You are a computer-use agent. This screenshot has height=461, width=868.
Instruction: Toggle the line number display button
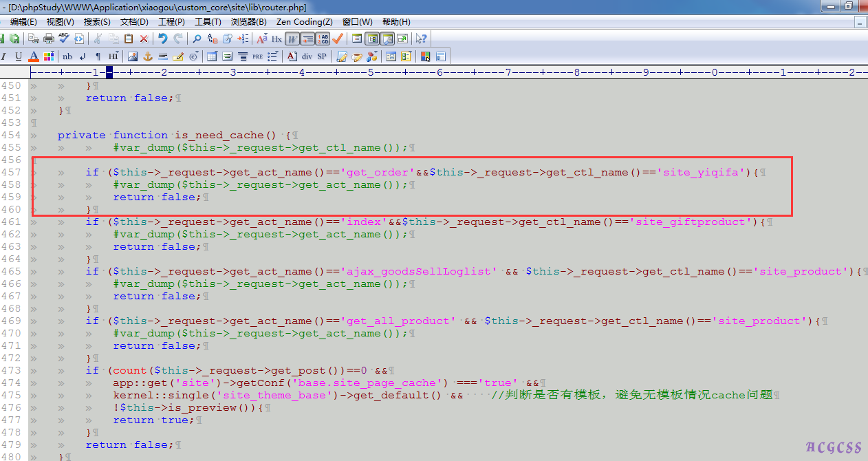tap(322, 39)
